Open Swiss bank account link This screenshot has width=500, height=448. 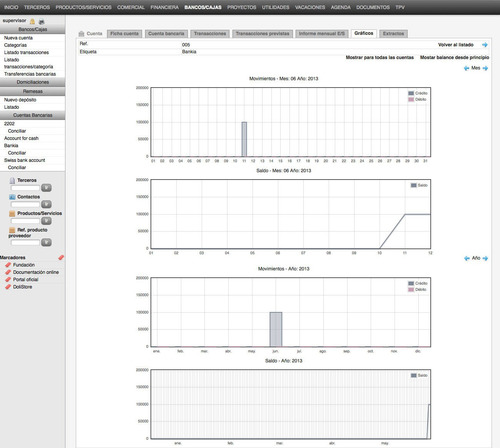point(24,160)
